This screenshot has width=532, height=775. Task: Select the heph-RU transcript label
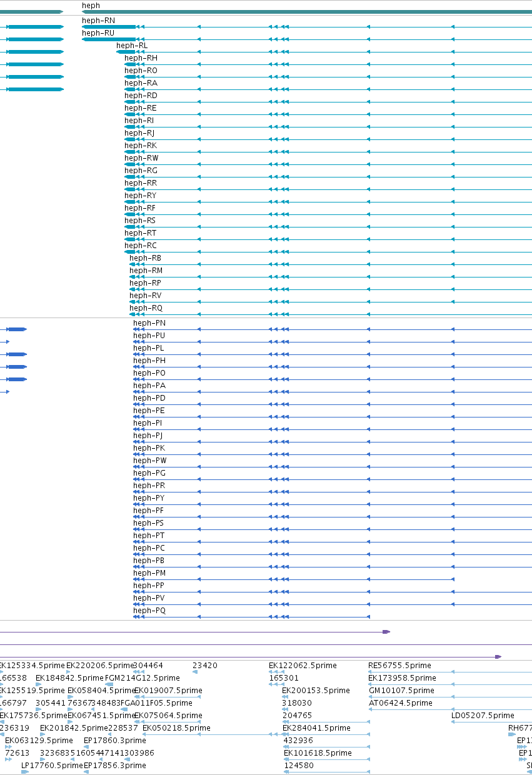[x=98, y=33]
